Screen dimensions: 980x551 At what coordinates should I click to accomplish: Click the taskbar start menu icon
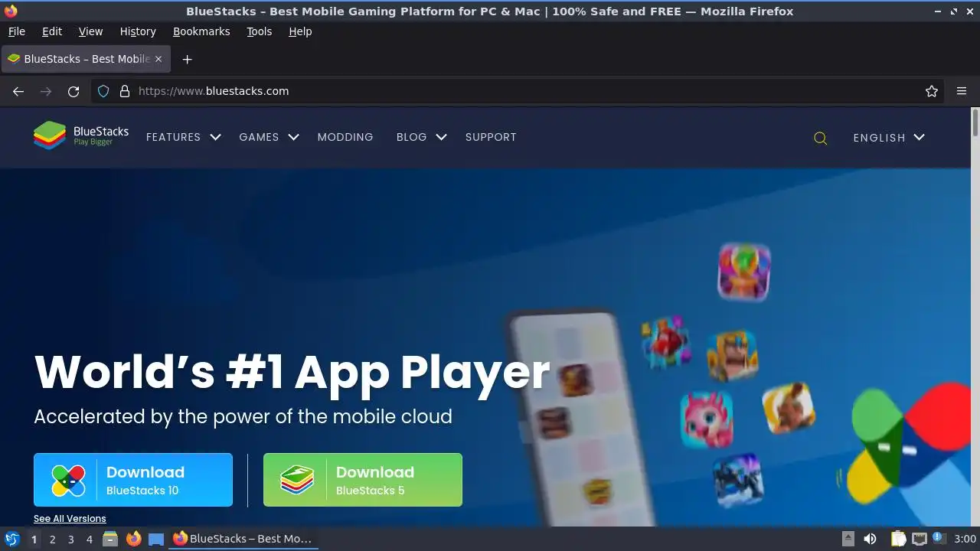[12, 539]
